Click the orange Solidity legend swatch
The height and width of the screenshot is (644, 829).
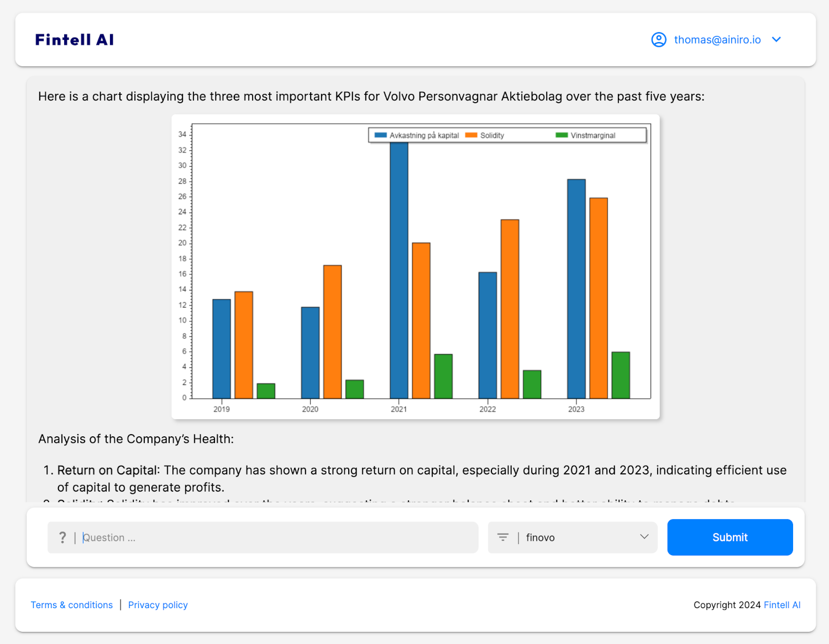471,135
